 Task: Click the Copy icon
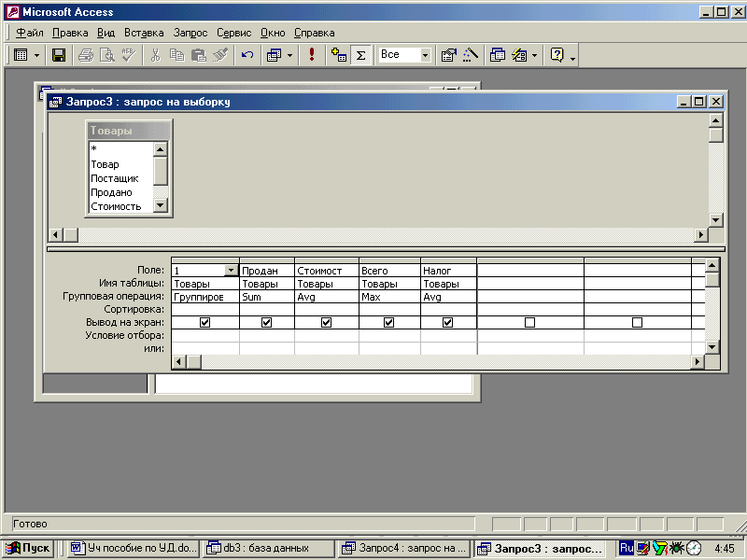(176, 55)
